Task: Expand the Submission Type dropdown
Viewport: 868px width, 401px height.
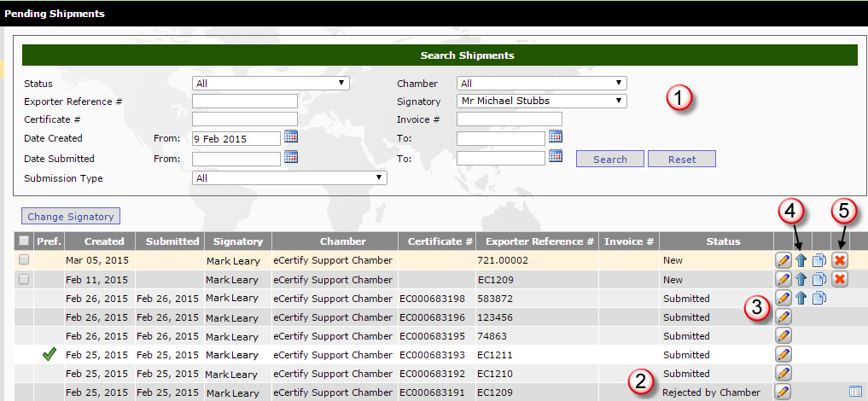Action: [x=289, y=178]
